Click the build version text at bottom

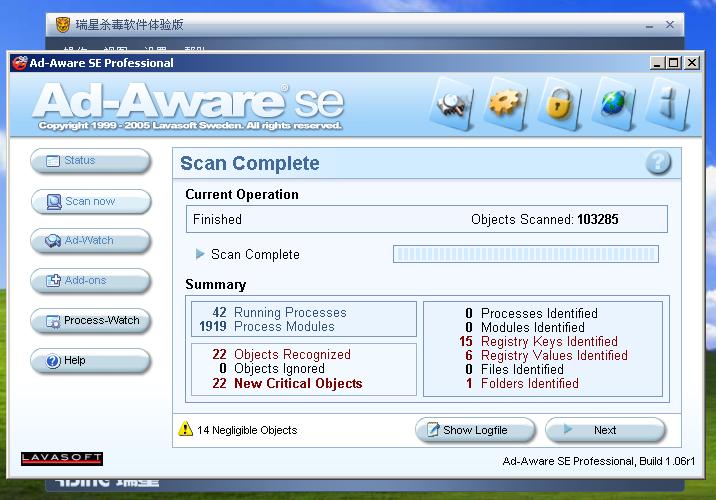(x=599, y=462)
